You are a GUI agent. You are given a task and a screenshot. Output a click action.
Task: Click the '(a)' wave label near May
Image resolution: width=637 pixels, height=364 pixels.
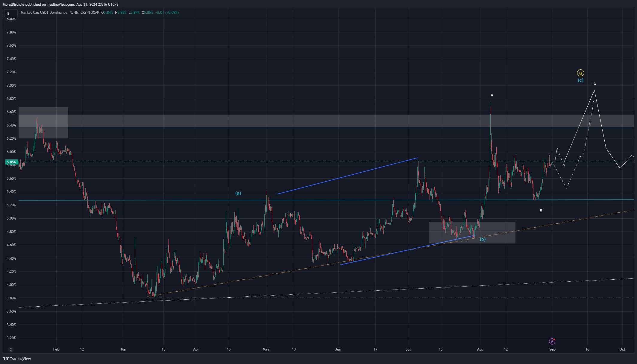pyautogui.click(x=238, y=193)
